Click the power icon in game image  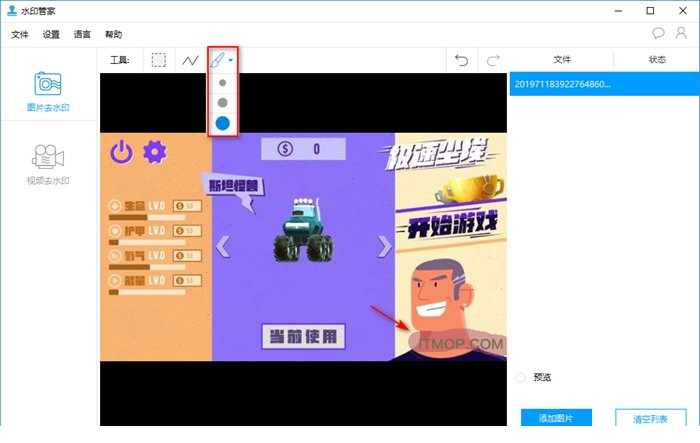click(121, 152)
